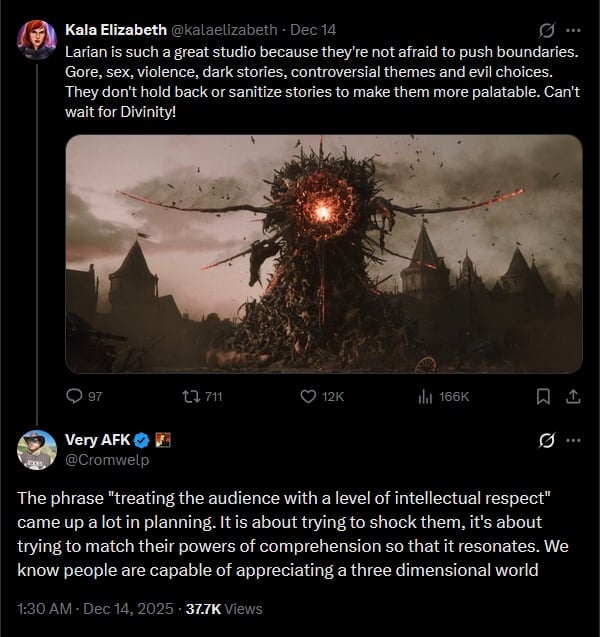Click the Very AFK display name
This screenshot has height=637, width=600.
pyautogui.click(x=96, y=440)
